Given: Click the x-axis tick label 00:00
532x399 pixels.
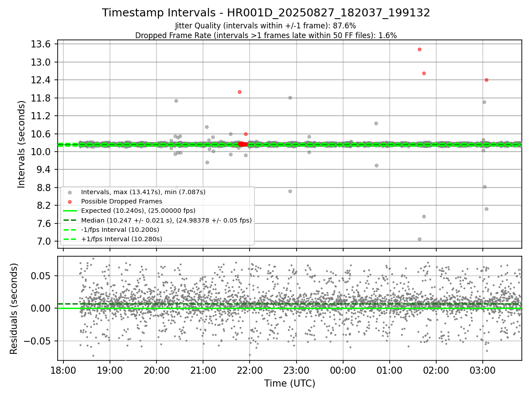Looking at the screenshot, I should tap(343, 370).
